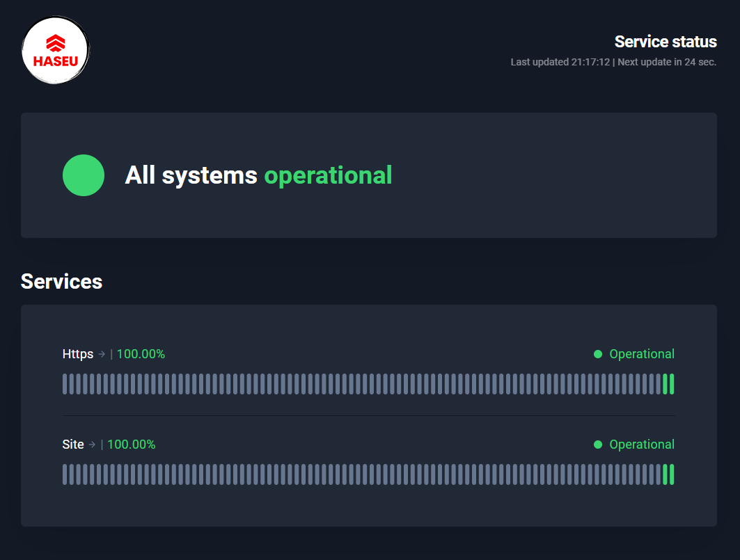Click the last green bar in Https timeline
This screenshot has height=560, width=740.
[672, 384]
